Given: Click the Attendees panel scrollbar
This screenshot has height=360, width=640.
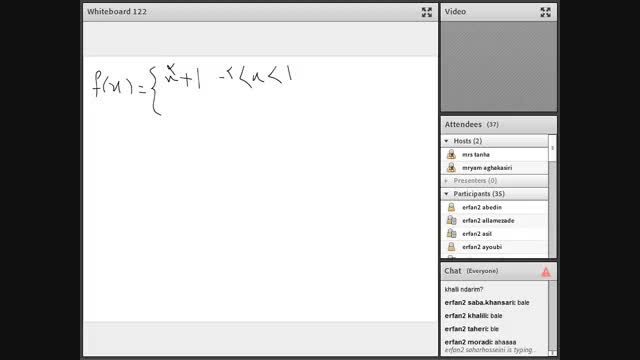Looking at the screenshot, I should click(552, 196).
